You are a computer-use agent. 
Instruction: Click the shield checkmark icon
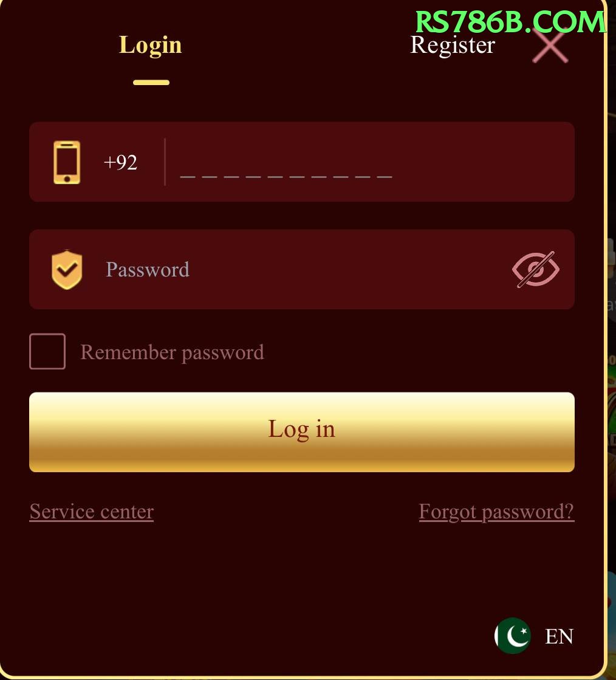pos(67,269)
